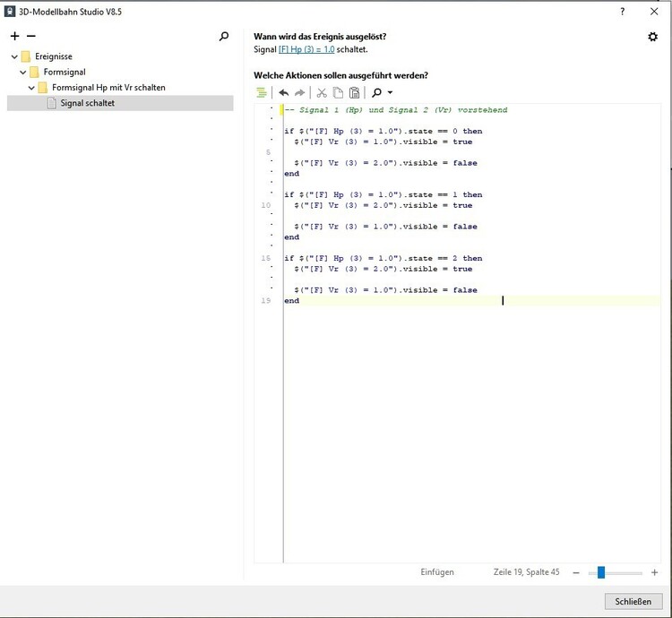Screen dimensions: 672x618
Task: Select the Formsignal folder in tree
Action: pyautogui.click(x=64, y=72)
